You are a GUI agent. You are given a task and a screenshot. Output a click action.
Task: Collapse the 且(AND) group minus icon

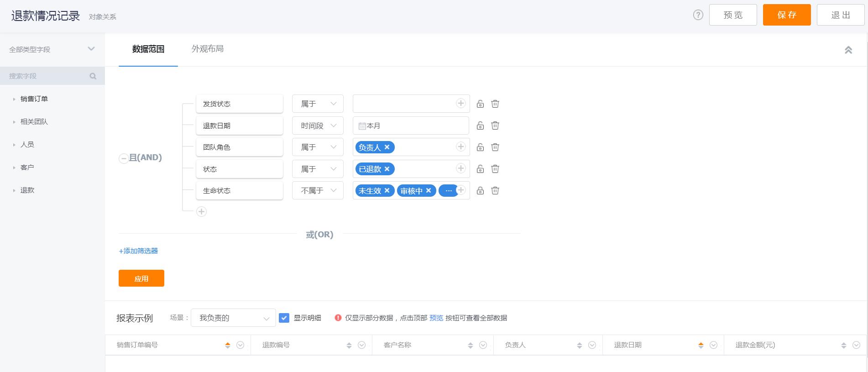coord(123,158)
